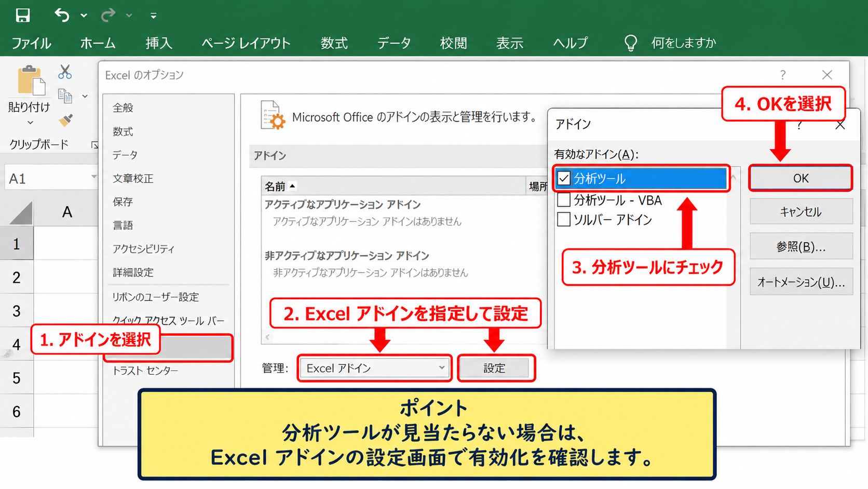Select トラスト センター in options sidebar
The image size is (868, 489).
[x=145, y=371]
